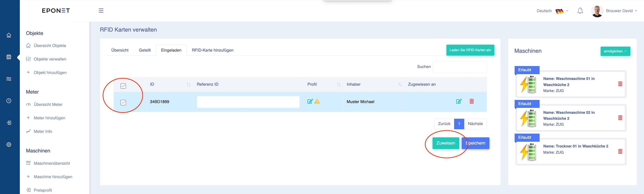644x194 pixels.
Task: Open the settings gear in the blue sidebar
Action: (x=9, y=145)
